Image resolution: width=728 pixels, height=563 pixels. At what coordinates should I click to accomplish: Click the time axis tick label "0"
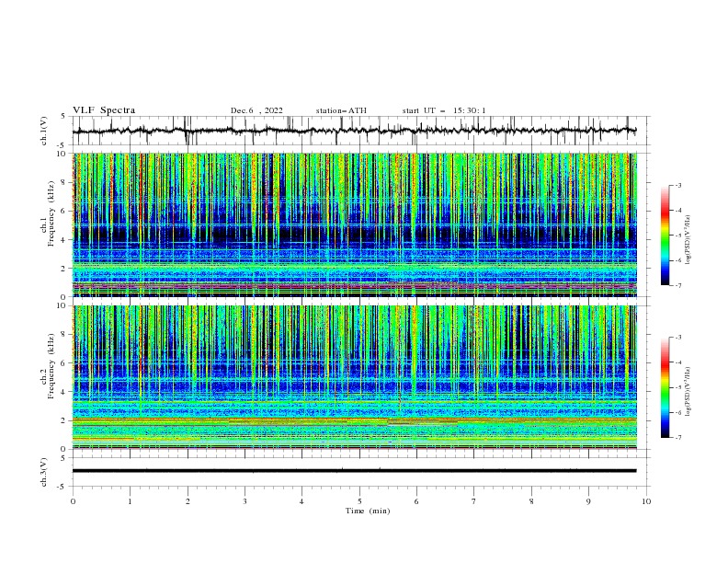(x=73, y=501)
